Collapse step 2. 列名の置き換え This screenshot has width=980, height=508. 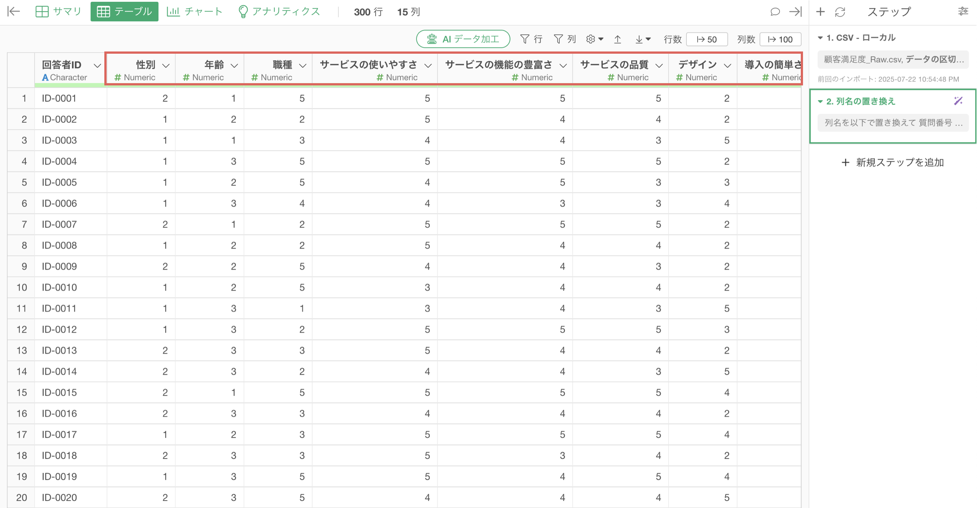tap(820, 101)
